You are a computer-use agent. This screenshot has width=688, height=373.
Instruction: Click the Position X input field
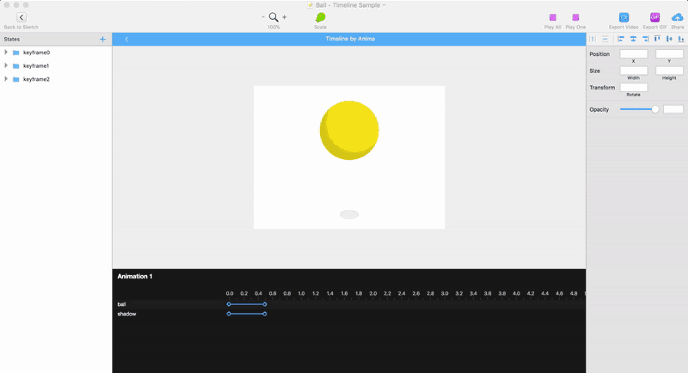pos(634,54)
